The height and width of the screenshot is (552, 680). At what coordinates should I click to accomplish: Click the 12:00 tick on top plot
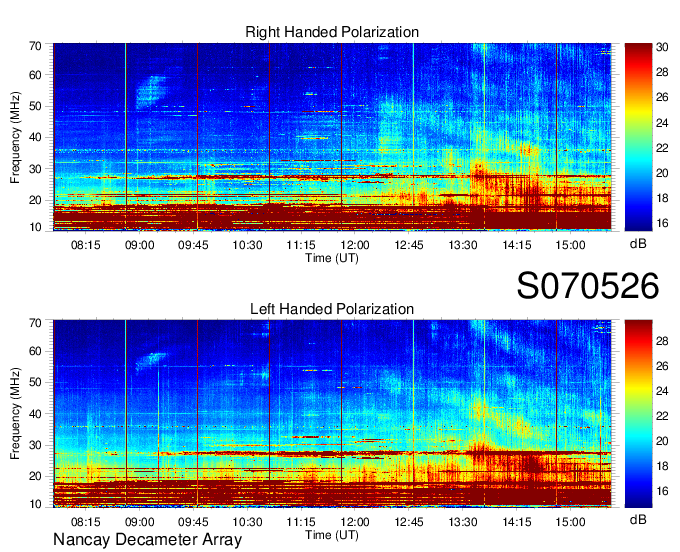(355, 245)
